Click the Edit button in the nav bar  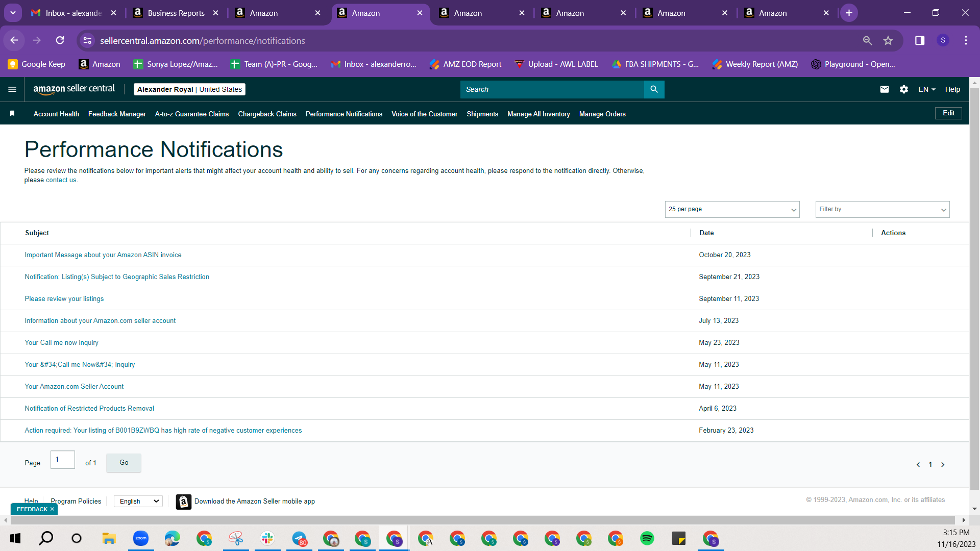pos(948,113)
